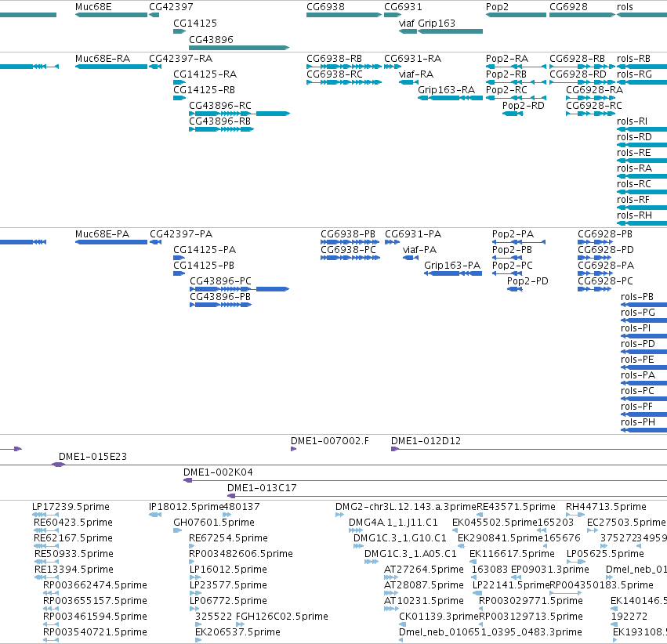Viewport: 667px width, 644px height.
Task: Click transcript CG42397-RA
Action: pos(180,58)
